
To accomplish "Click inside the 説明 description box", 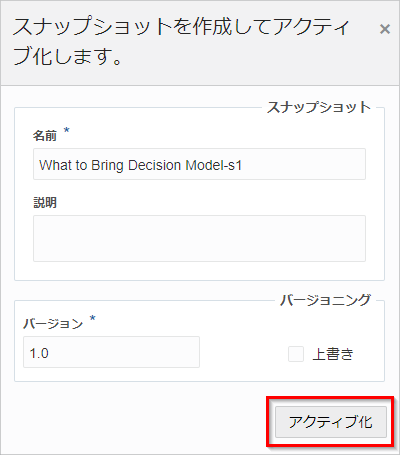I will [x=199, y=238].
